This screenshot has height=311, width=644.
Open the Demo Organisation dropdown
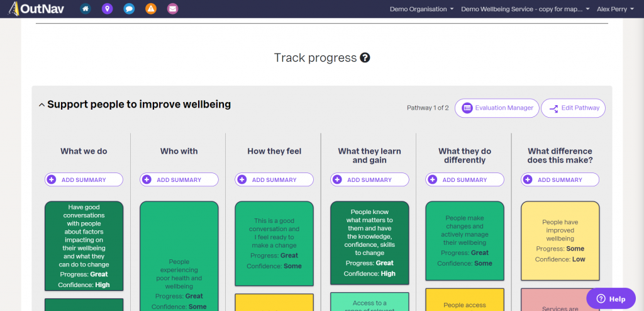(422, 9)
